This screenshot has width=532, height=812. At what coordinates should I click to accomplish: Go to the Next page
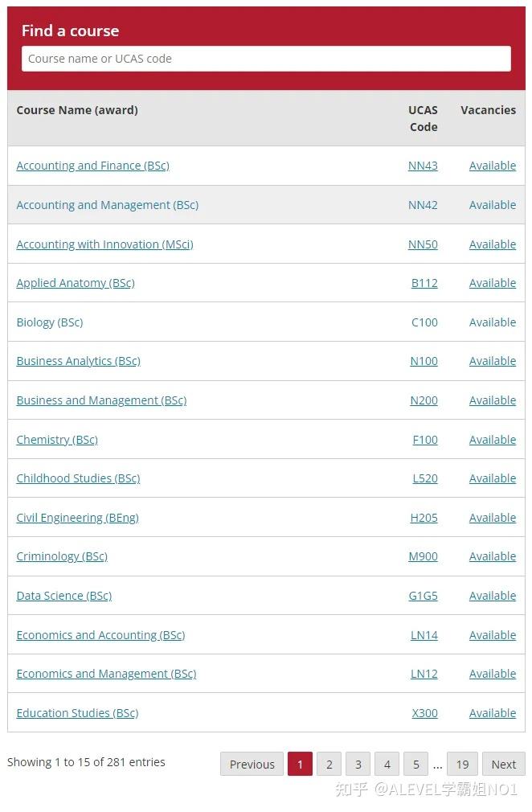(504, 765)
